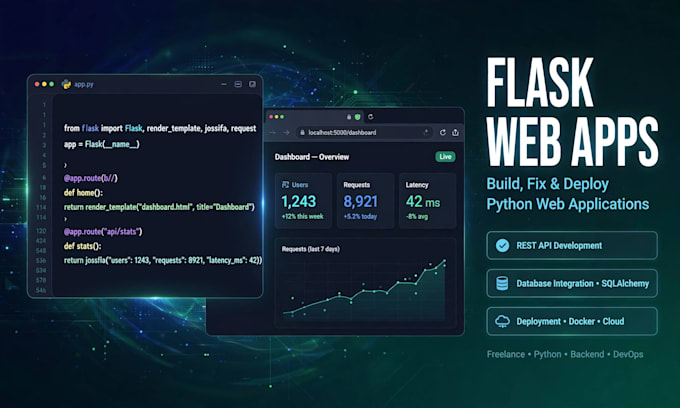Click the "from flask import Flask" code line

(x=160, y=128)
